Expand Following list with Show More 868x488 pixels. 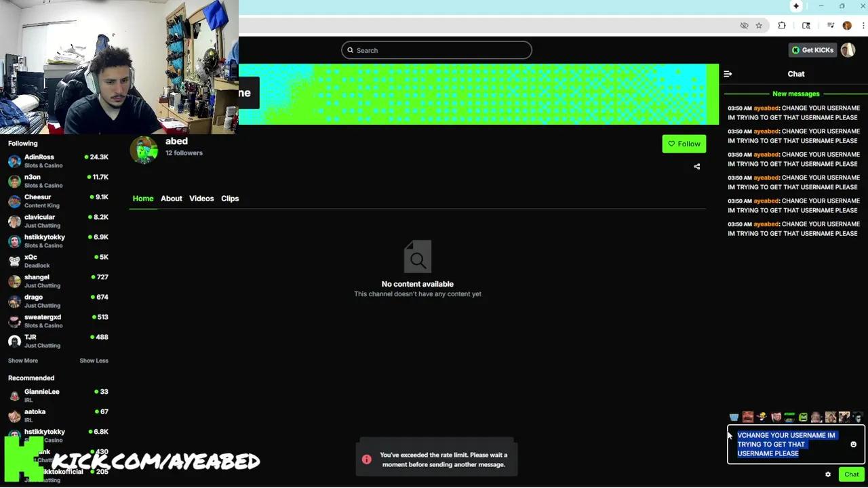click(x=23, y=361)
